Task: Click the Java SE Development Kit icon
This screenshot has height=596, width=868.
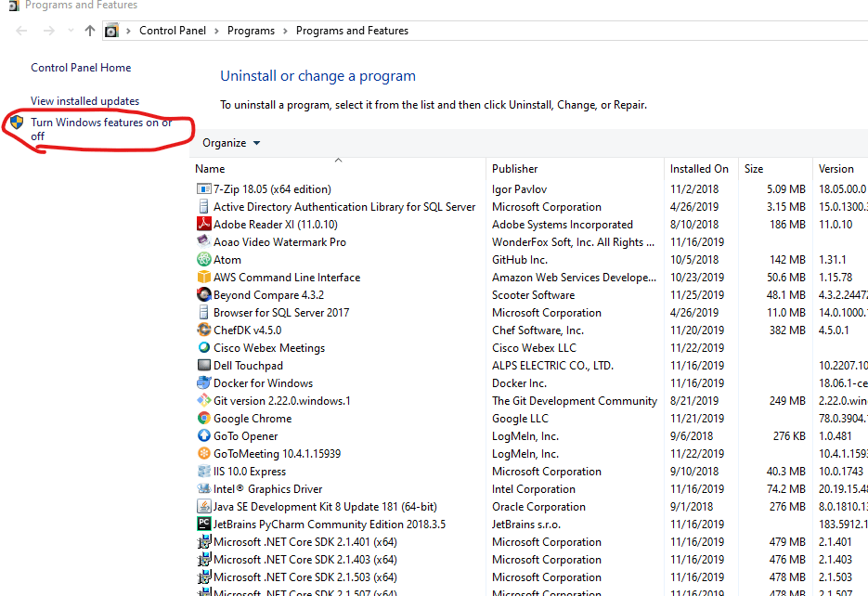Action: pyautogui.click(x=203, y=506)
